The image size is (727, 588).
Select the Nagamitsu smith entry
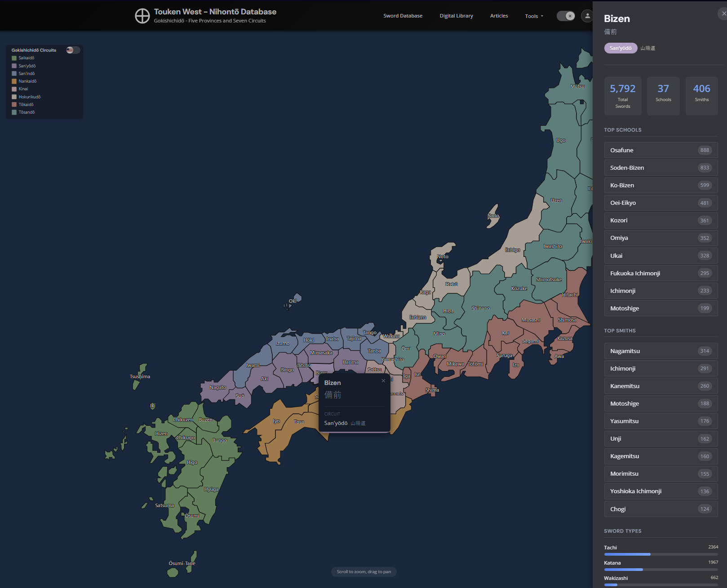pyautogui.click(x=661, y=351)
